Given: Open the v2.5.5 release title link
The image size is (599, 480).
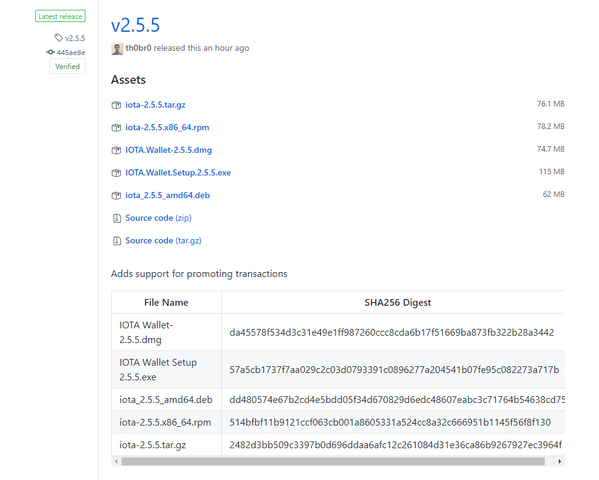Looking at the screenshot, I should pos(135,25).
